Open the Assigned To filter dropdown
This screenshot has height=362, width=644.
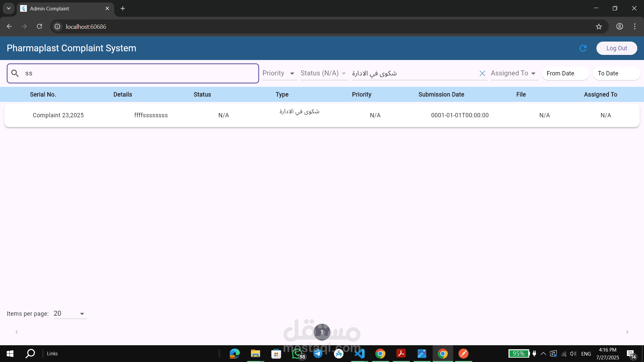click(x=514, y=73)
